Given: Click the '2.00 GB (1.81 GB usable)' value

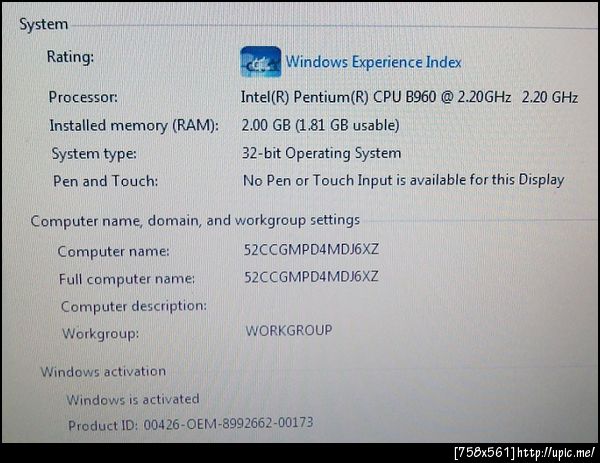Looking at the screenshot, I should point(320,125).
